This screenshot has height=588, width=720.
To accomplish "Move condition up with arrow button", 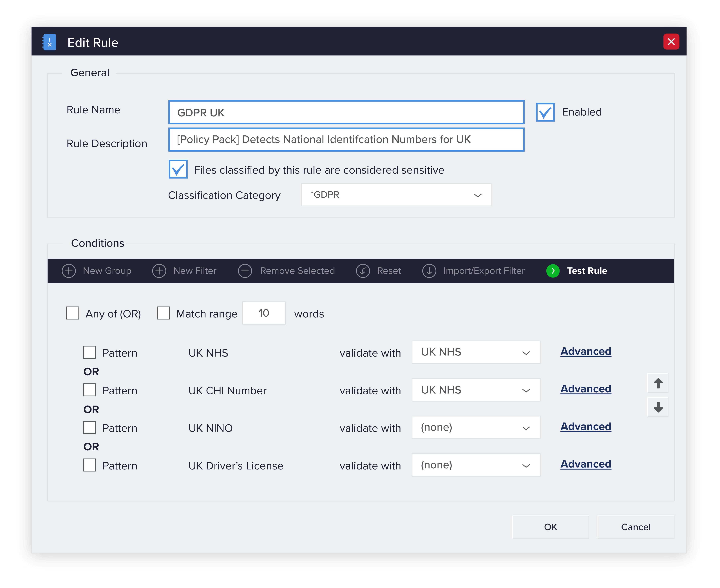I will click(x=658, y=383).
